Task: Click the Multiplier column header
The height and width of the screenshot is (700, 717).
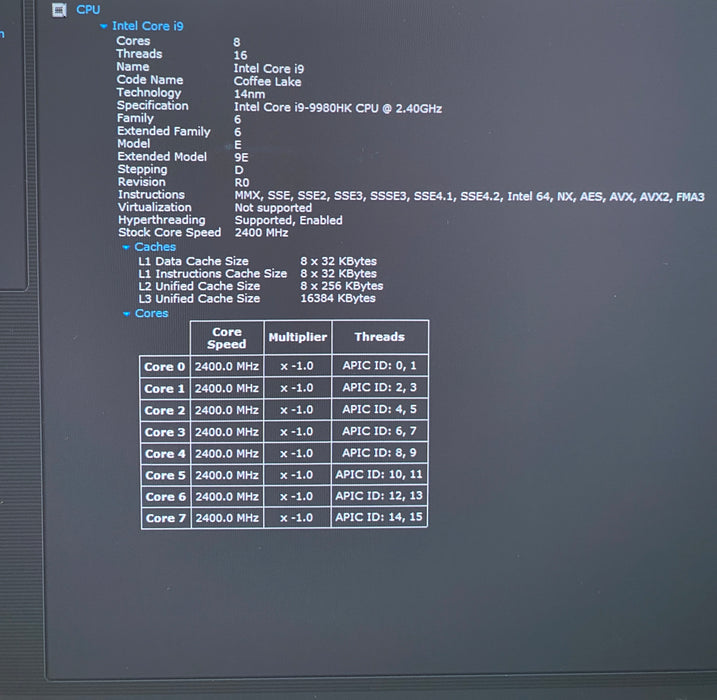Action: [x=298, y=337]
